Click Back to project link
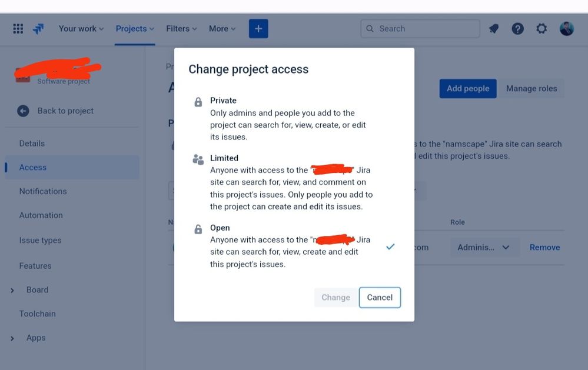This screenshot has width=588, height=370. click(x=65, y=111)
